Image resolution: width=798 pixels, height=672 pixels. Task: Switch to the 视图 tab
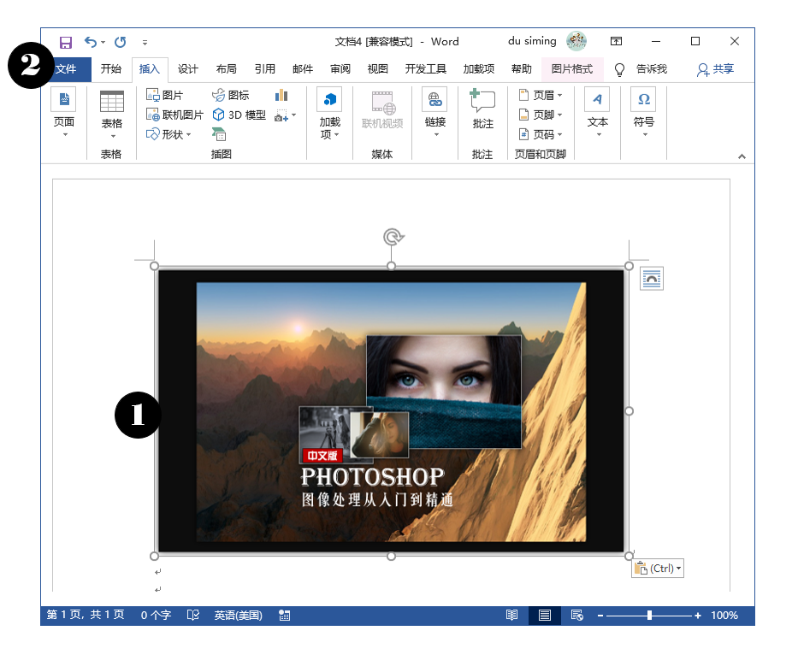pyautogui.click(x=378, y=69)
